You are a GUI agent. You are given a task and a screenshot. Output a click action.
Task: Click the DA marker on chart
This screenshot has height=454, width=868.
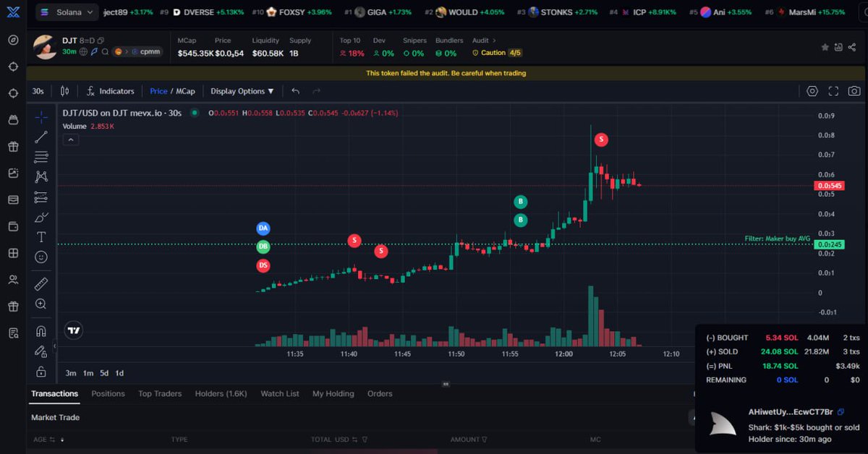263,228
